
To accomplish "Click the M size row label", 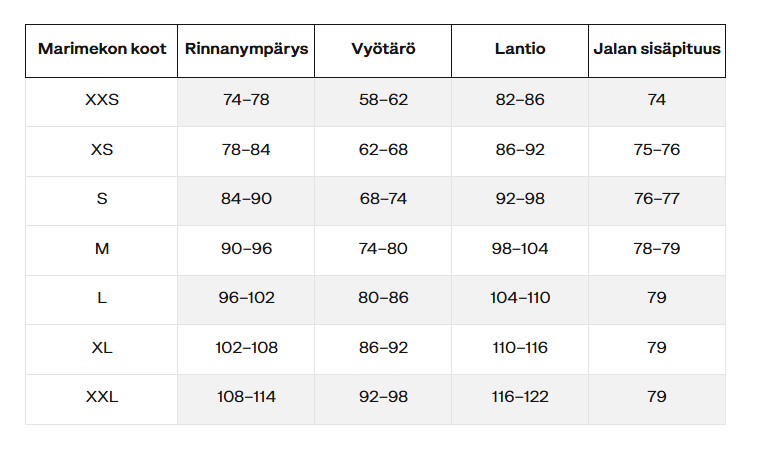I will tap(101, 248).
